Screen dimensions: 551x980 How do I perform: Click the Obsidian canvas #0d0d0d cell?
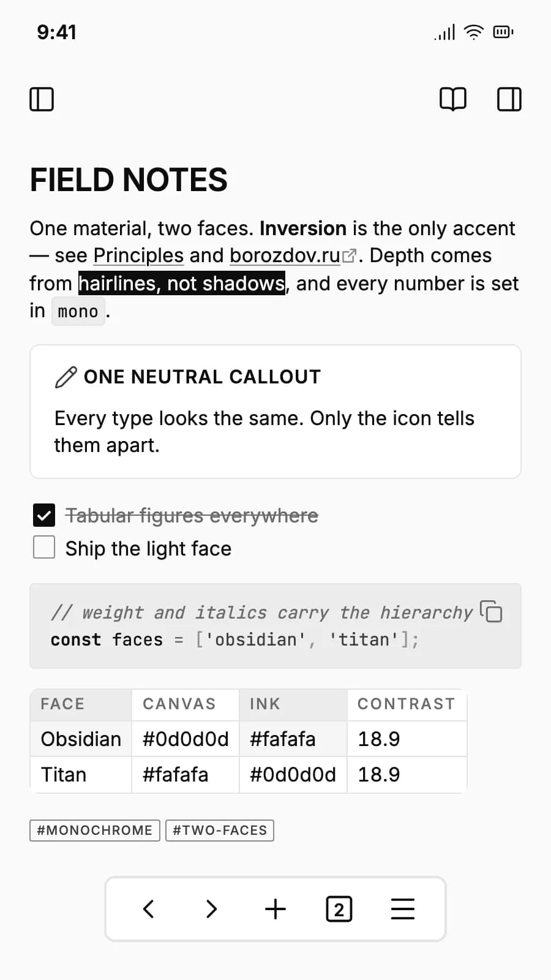coord(186,739)
